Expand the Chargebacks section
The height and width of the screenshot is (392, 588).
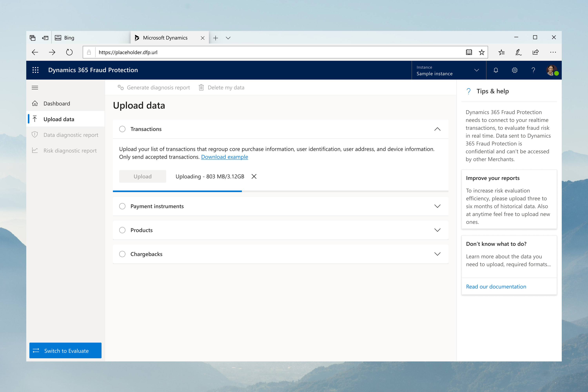pos(437,254)
